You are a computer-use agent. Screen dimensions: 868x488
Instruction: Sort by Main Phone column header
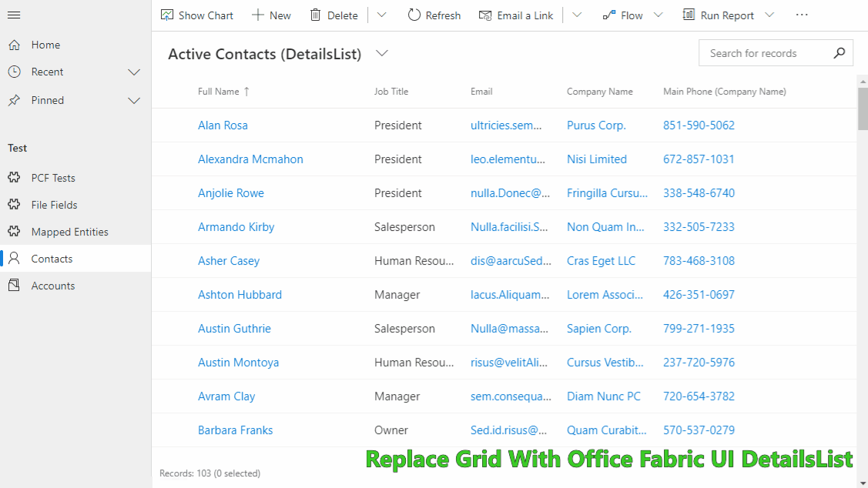724,92
